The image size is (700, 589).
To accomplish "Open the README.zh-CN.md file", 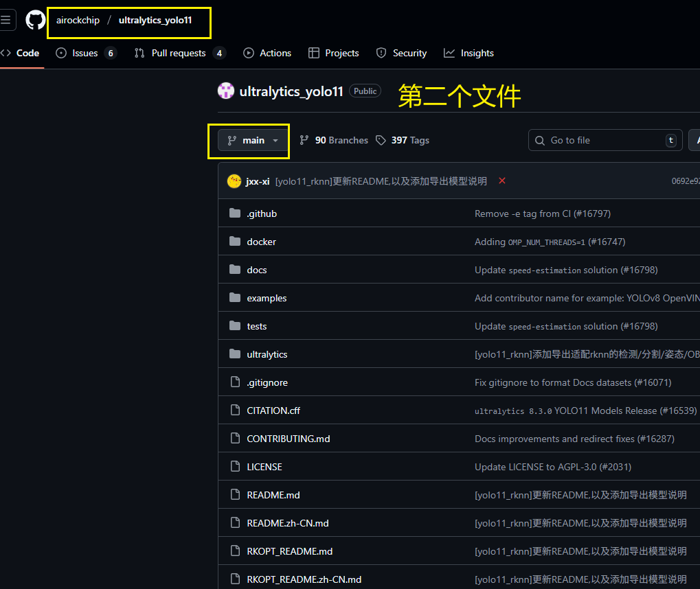I will pos(288,523).
